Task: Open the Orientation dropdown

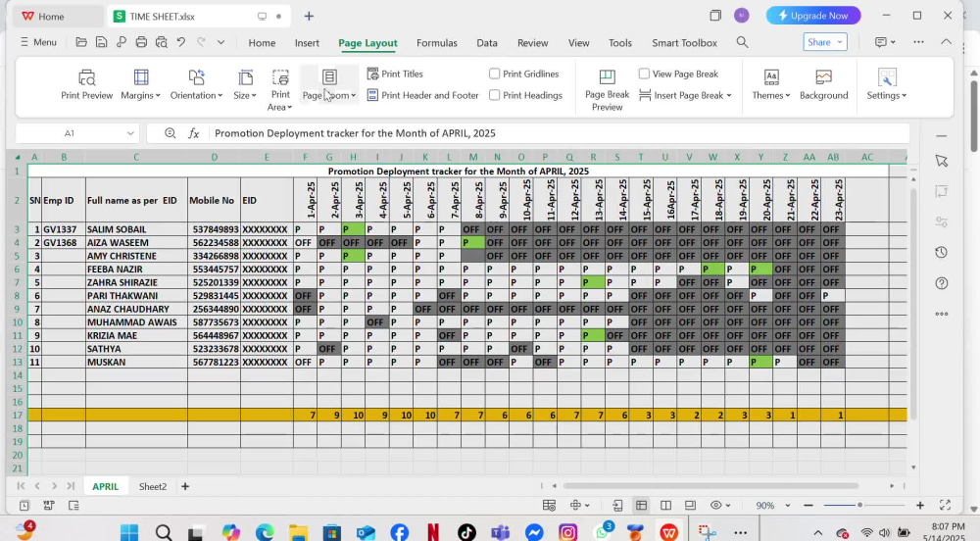Action: click(196, 84)
